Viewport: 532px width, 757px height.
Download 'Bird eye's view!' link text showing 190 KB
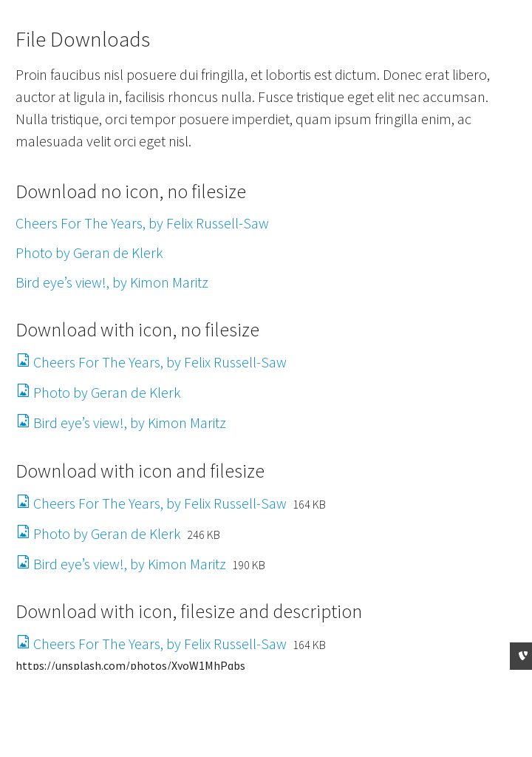coord(129,564)
